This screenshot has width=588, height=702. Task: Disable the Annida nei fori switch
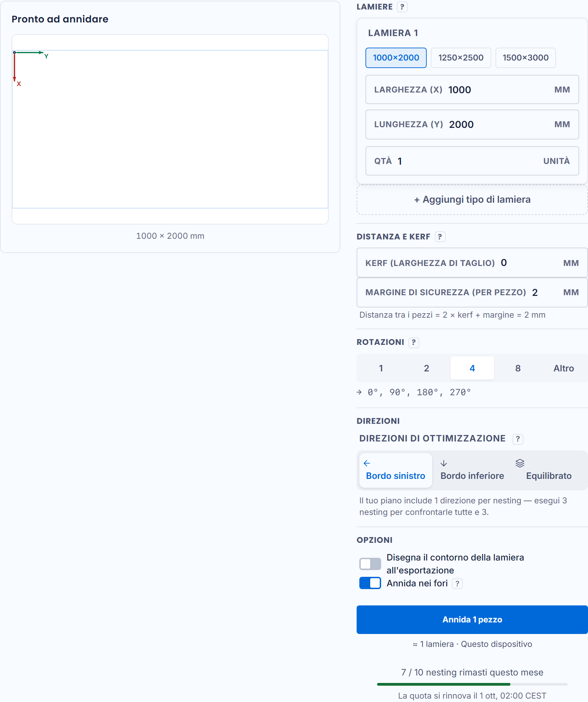tap(370, 583)
